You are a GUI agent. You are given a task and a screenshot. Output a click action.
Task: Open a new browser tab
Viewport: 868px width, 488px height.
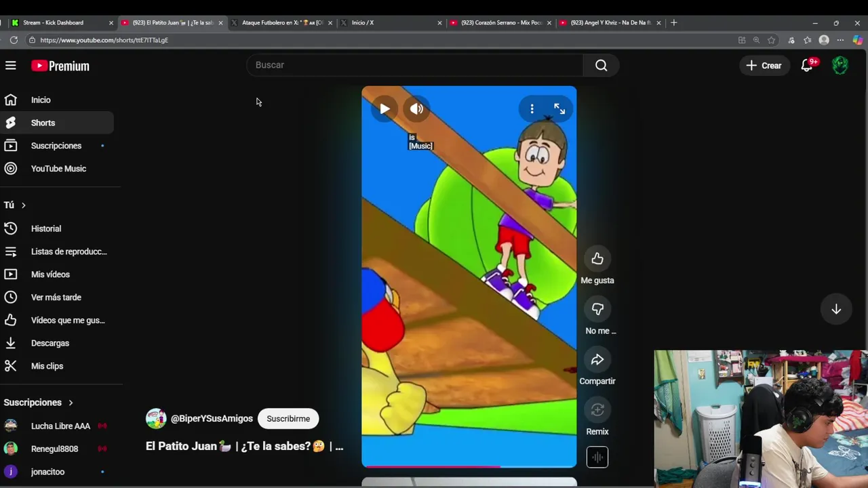673,22
